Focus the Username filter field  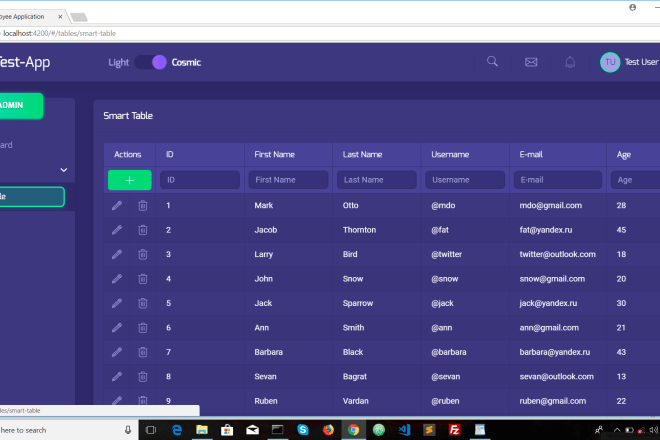click(465, 180)
